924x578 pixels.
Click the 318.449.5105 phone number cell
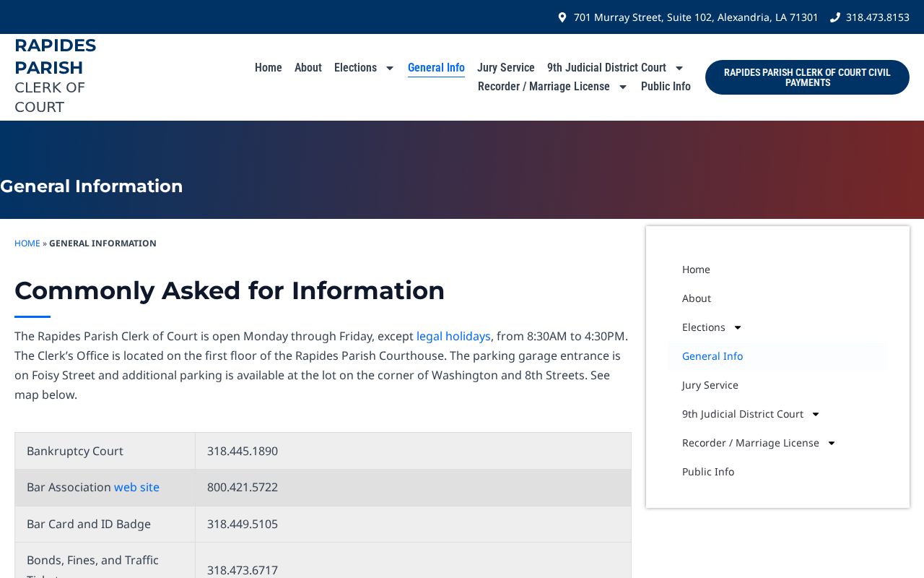tap(413, 524)
